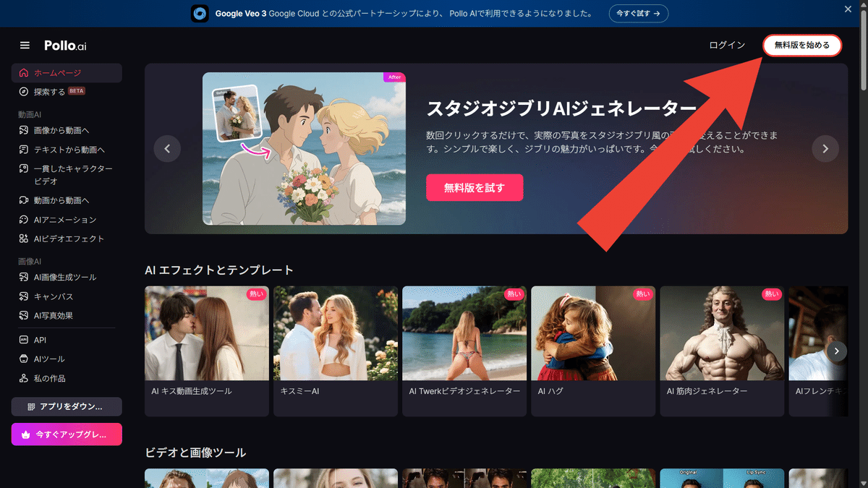The image size is (868, 488).
Task: Click the ビデオと画像ツール heading
Action: point(195,453)
